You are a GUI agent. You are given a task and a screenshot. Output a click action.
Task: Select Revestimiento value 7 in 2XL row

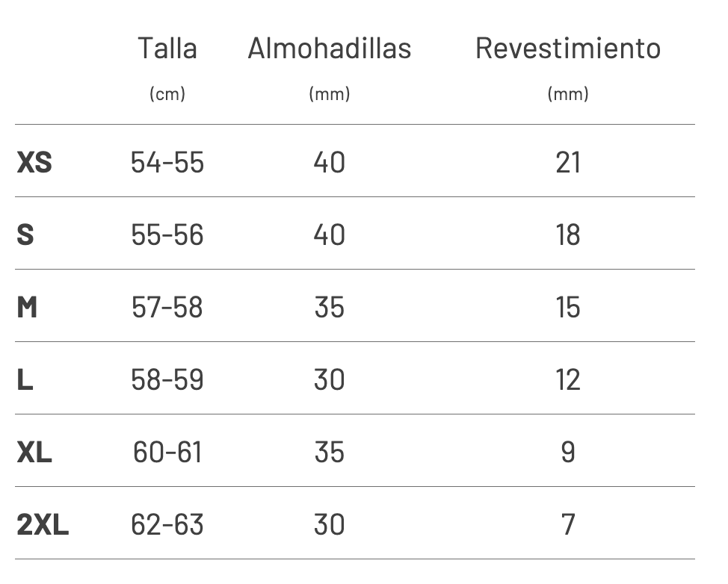coord(568,524)
